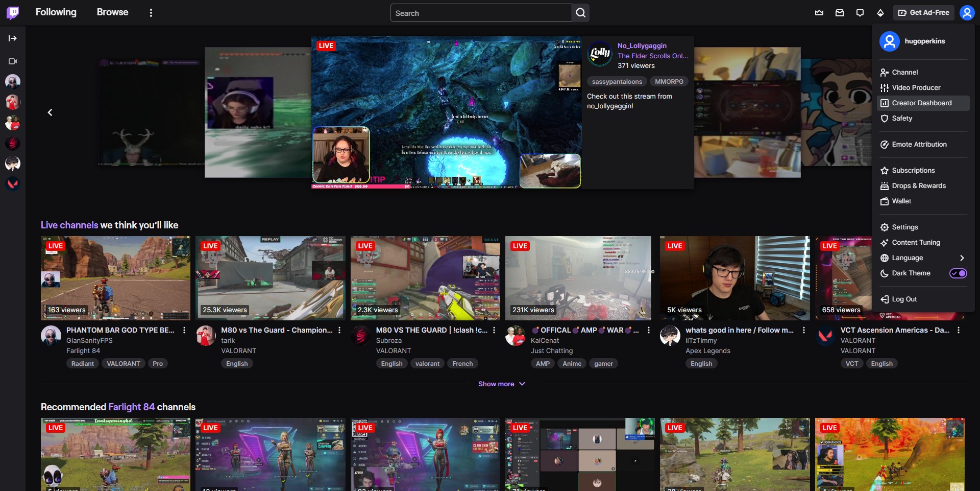Open iiTzTimmy's 5K viewers stream thumbnail
This screenshot has height=491, width=980.
(735, 278)
